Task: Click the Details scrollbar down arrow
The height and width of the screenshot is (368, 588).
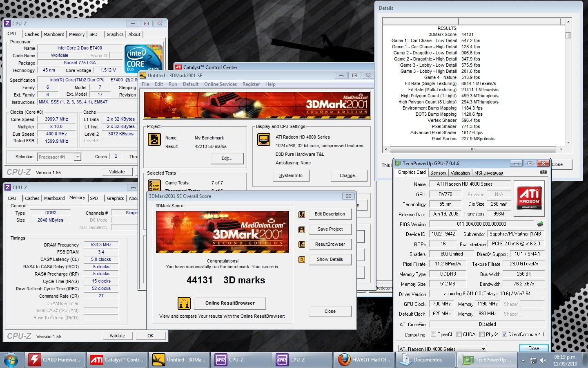Action: pyautogui.click(x=568, y=142)
